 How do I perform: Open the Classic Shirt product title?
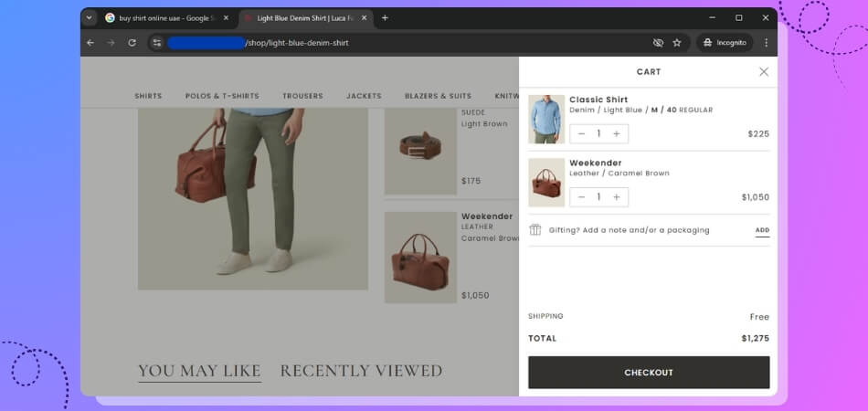[598, 100]
